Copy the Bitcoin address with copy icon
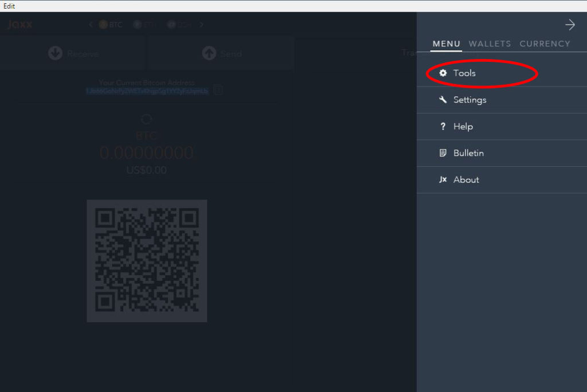This screenshot has height=392, width=587. (218, 90)
